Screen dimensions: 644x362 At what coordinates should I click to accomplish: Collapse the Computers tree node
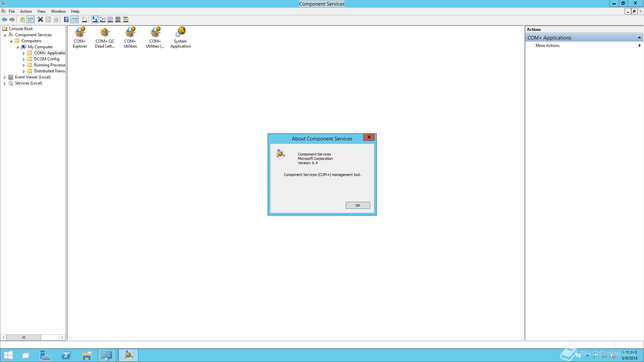coord(11,41)
